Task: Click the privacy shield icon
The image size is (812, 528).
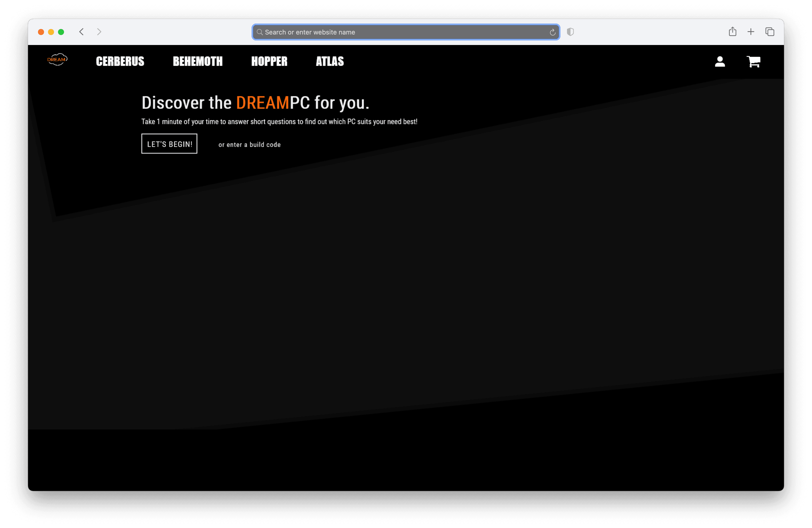Action: coord(570,32)
